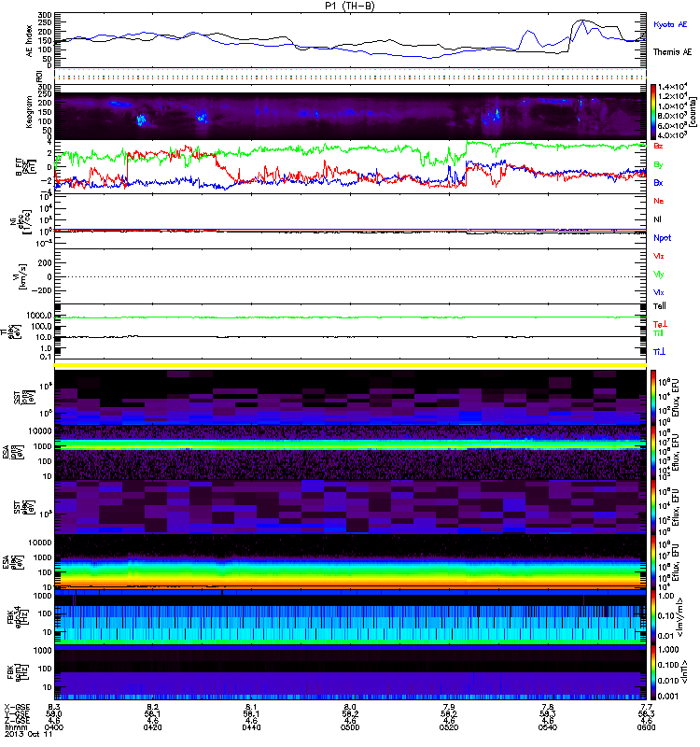
Task: Select the blue Npot legend label
Action: tap(663, 238)
